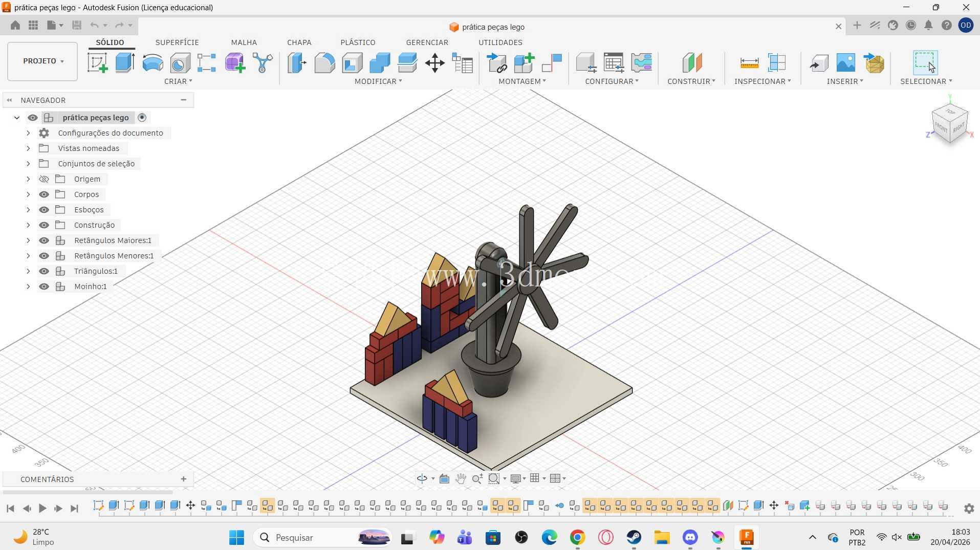Show the hidden Origem folder

(x=44, y=179)
